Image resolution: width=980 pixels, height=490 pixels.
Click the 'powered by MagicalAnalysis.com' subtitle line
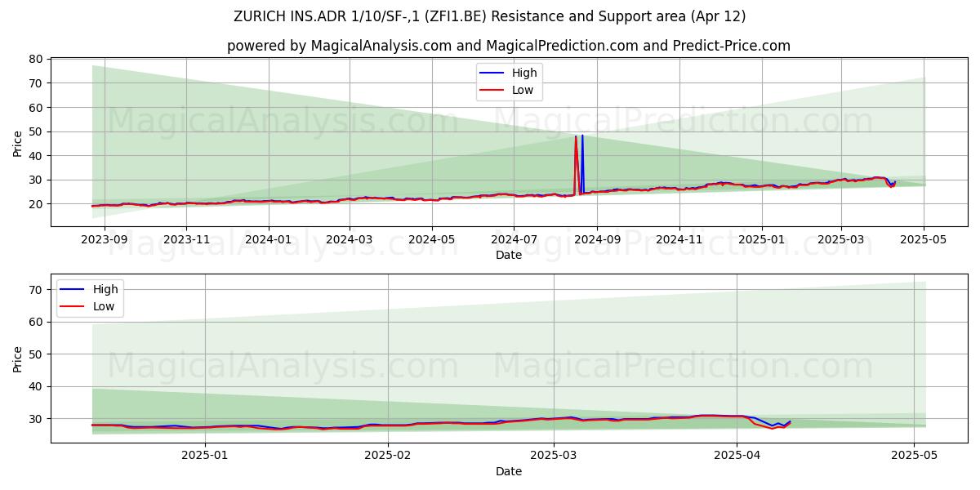[509, 46]
